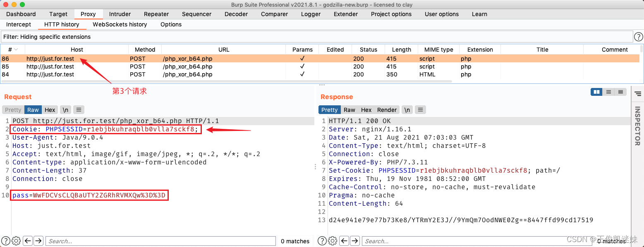The width and height of the screenshot is (644, 247).
Task: Open the Response panel help icon
Action: [x=322, y=241]
